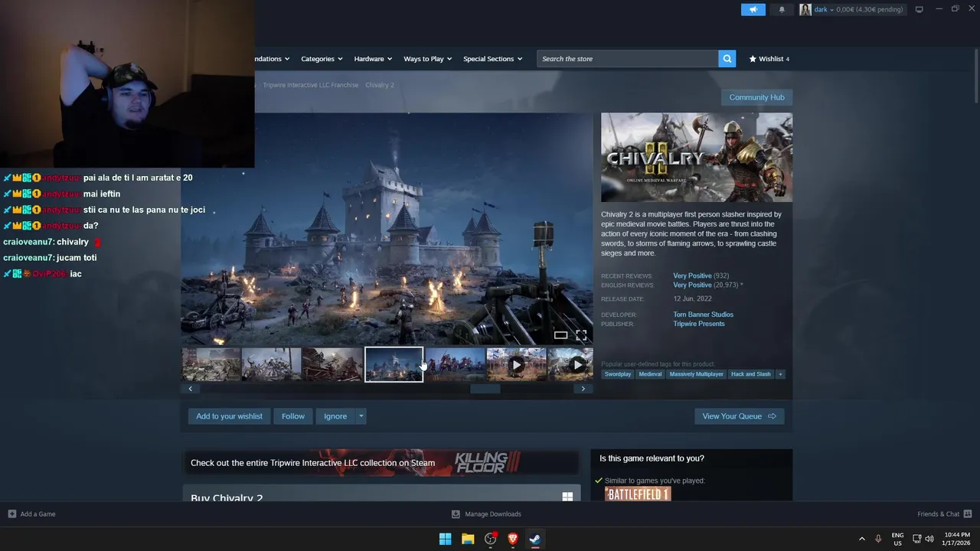Open developer Torn Banner Studios
Screen dimensions: 980x551
(703, 315)
